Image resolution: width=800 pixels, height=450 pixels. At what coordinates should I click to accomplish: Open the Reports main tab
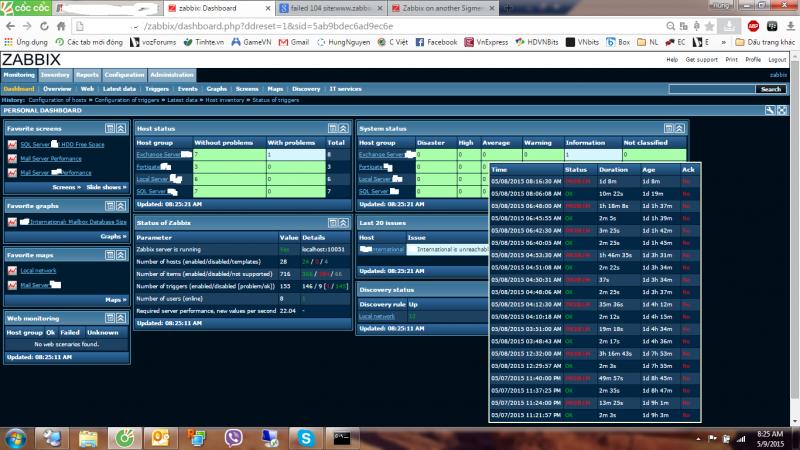87,75
